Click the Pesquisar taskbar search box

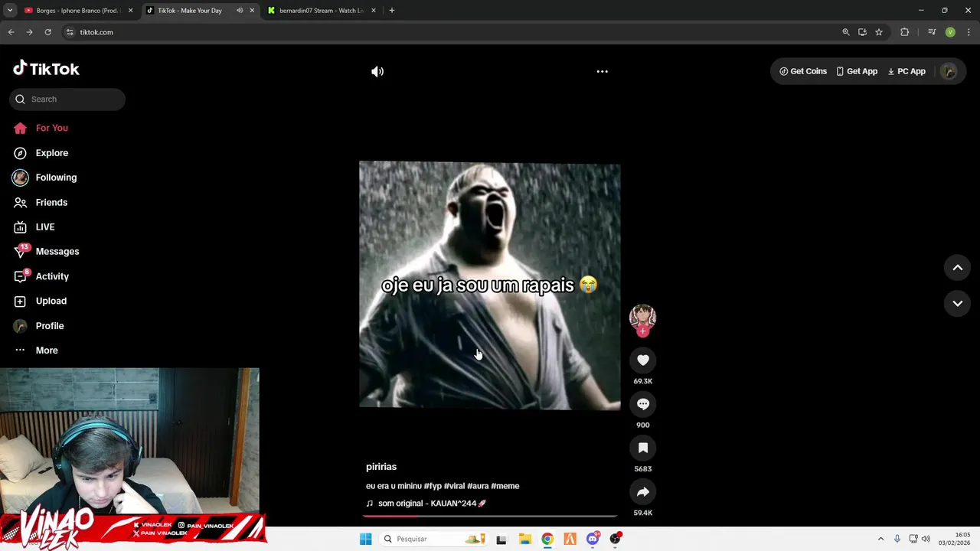coord(434,539)
